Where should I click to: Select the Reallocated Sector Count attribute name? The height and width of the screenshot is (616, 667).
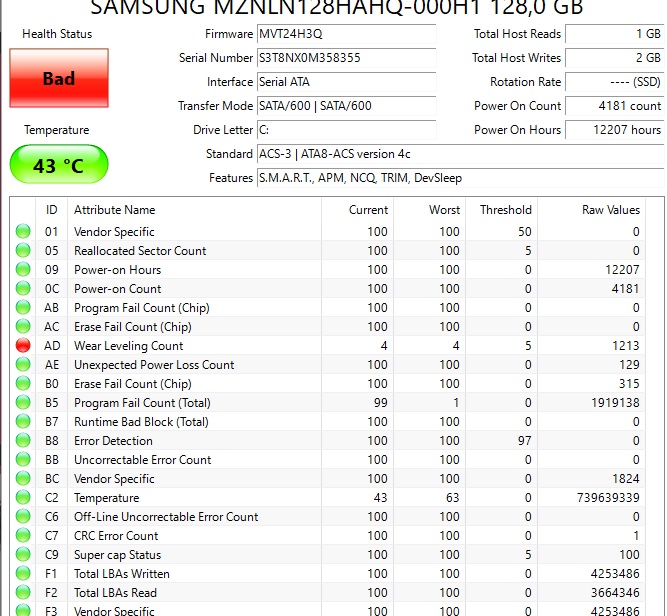pos(140,251)
